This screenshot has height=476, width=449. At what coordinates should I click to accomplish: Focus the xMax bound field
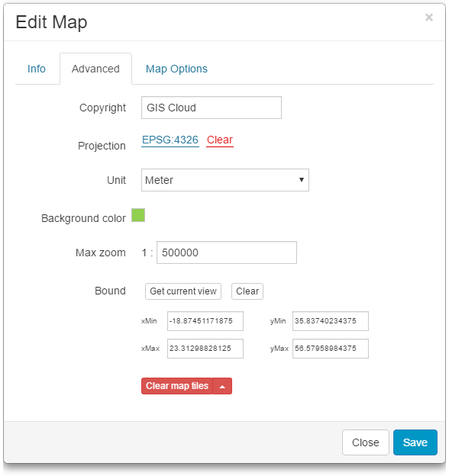(x=205, y=349)
